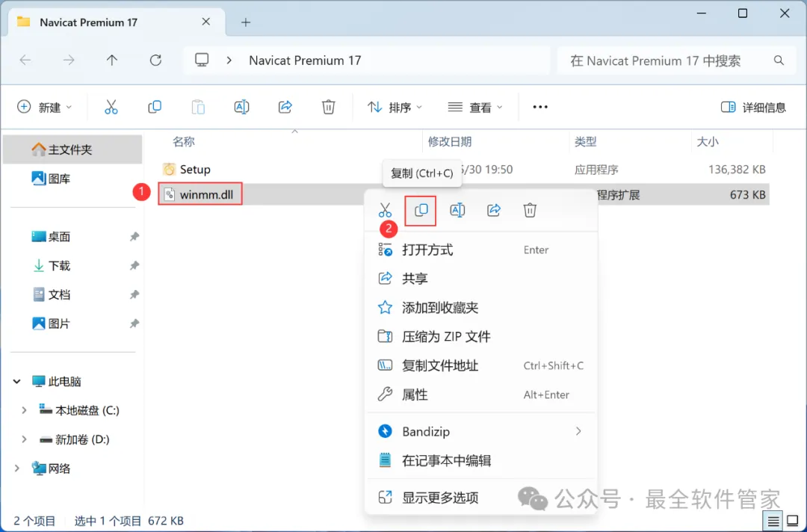The width and height of the screenshot is (807, 532).
Task: Go up one folder level
Action: tap(111, 61)
